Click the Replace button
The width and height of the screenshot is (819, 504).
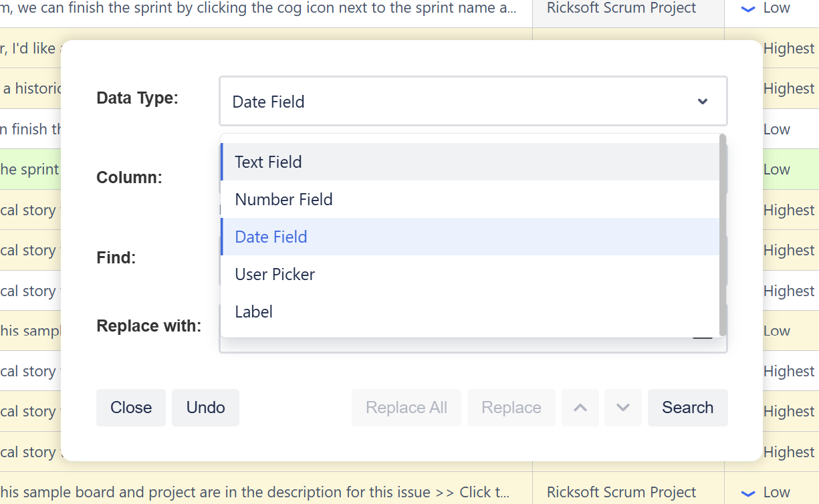511,408
